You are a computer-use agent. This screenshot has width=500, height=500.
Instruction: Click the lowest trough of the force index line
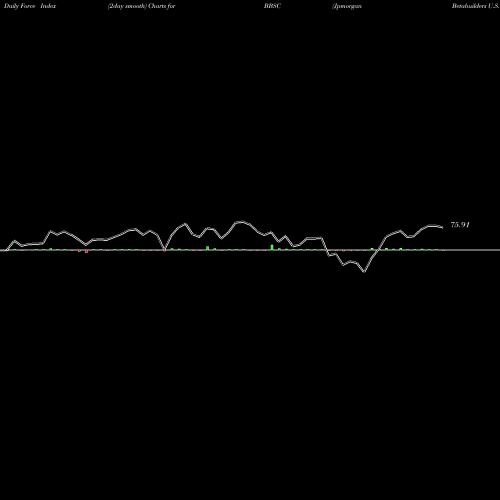coord(364,272)
